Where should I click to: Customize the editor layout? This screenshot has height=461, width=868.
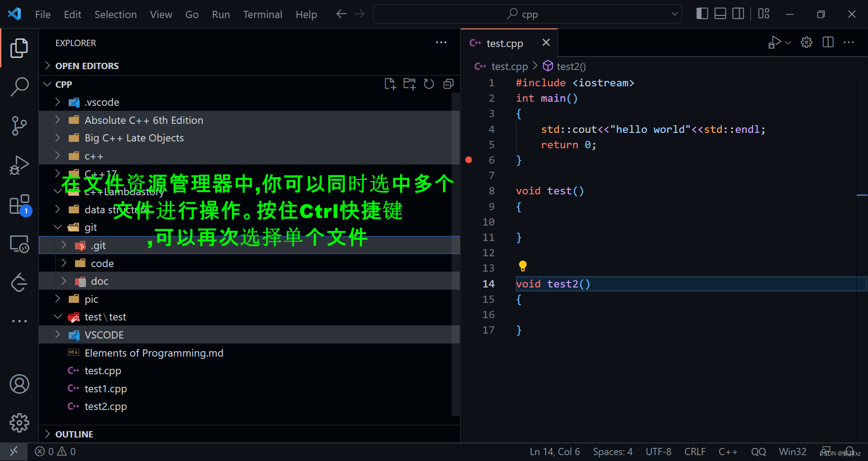[x=764, y=14]
